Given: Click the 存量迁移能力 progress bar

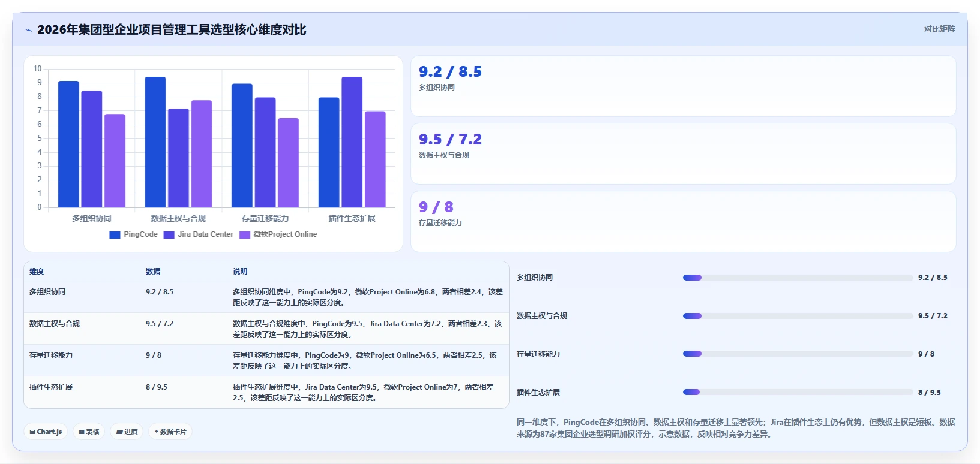Looking at the screenshot, I should pos(798,354).
